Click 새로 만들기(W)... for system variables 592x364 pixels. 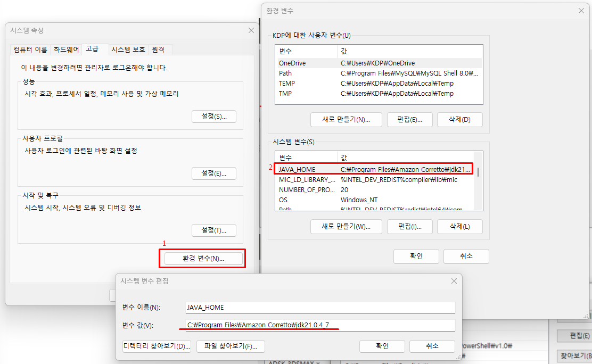(x=346, y=227)
